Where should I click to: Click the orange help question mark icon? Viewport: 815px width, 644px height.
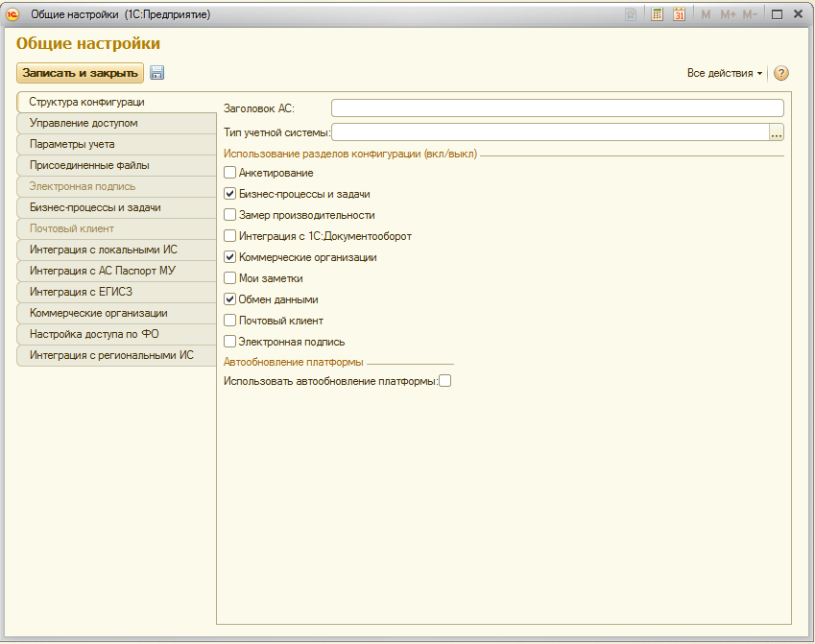tap(780, 74)
